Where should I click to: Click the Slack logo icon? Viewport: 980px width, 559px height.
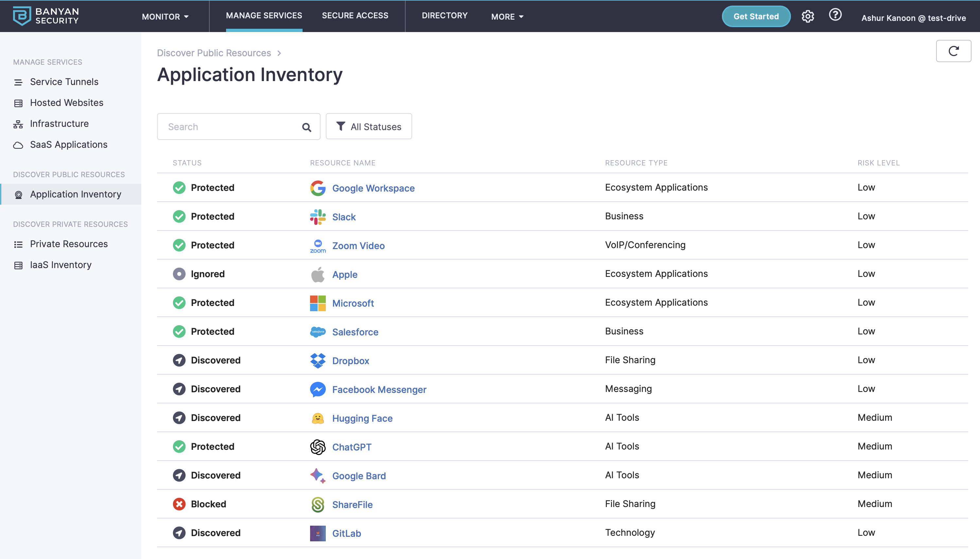coord(318,217)
